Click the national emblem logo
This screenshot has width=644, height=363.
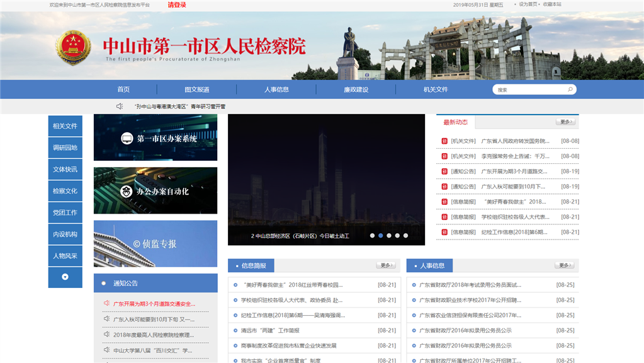tap(73, 47)
